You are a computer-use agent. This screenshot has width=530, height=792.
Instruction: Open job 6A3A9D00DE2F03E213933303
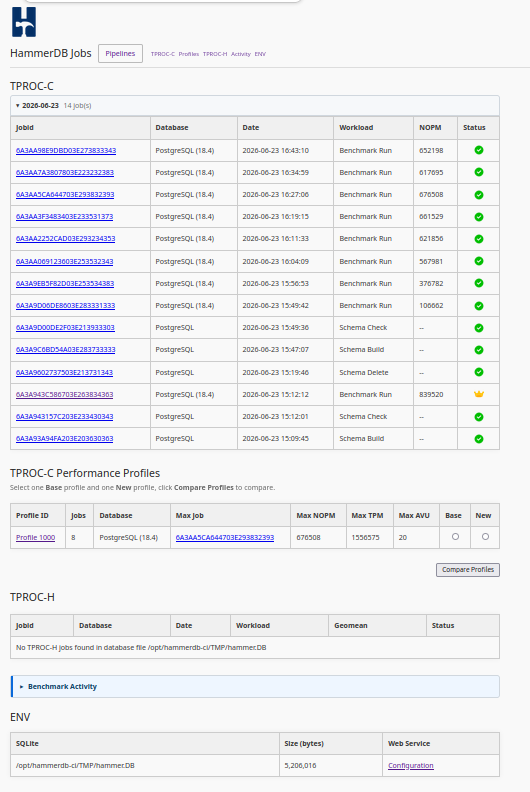click(x=65, y=327)
